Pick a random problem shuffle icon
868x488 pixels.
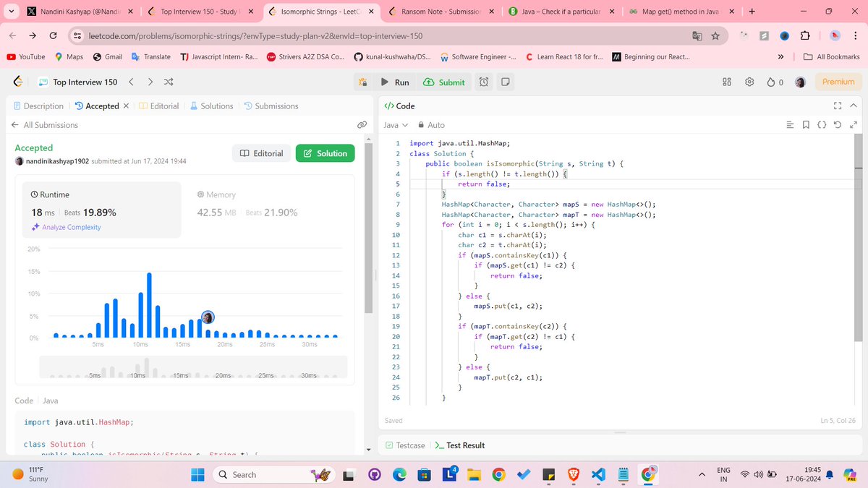coord(169,82)
